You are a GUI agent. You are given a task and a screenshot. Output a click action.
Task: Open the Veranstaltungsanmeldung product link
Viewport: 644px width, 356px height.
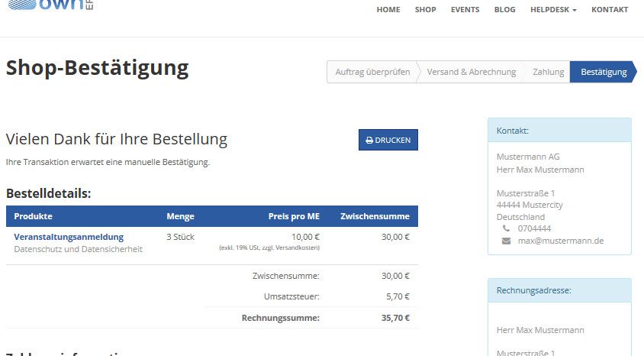click(x=69, y=237)
